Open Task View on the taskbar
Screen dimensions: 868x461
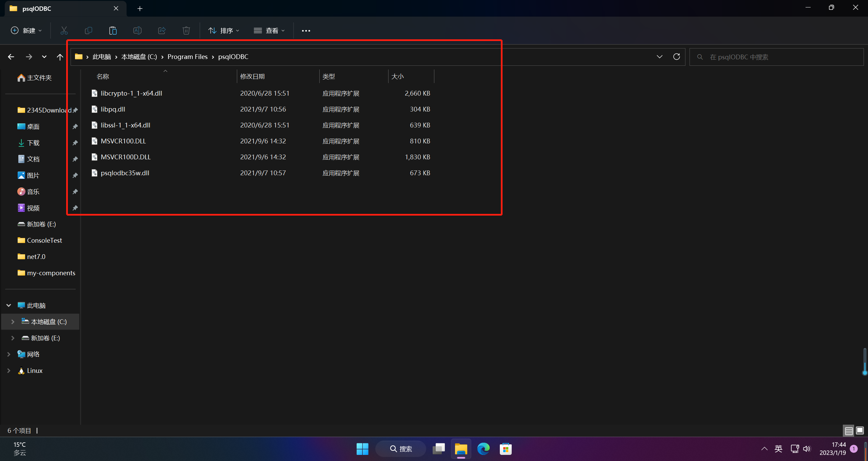tap(439, 449)
